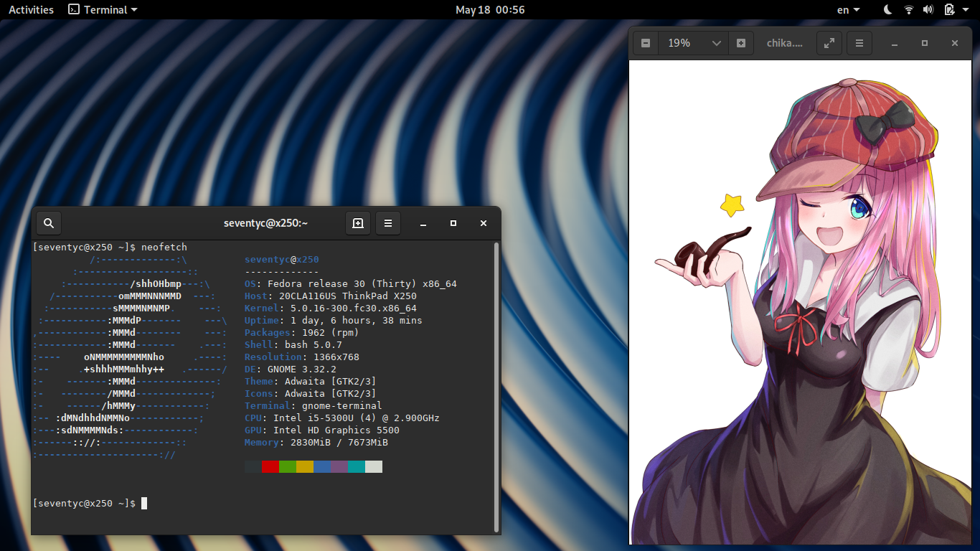Open a new tab in the terminal
This screenshot has height=551, width=980.
point(358,223)
